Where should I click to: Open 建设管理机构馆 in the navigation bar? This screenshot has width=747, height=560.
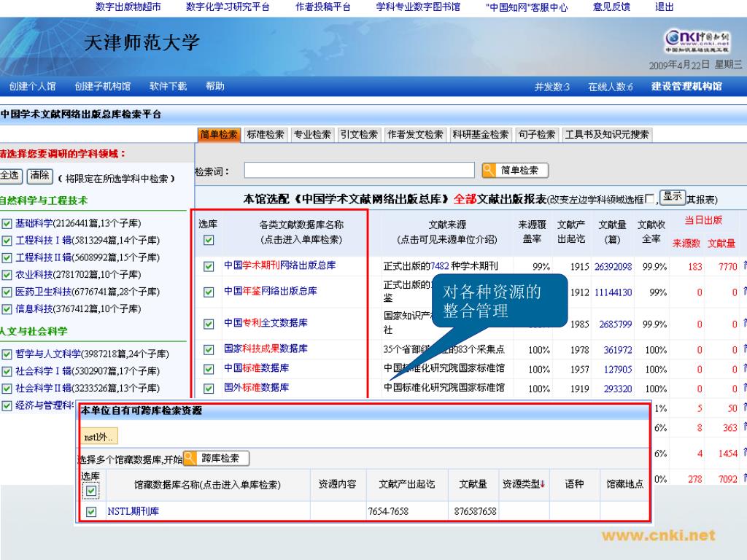tap(686, 86)
